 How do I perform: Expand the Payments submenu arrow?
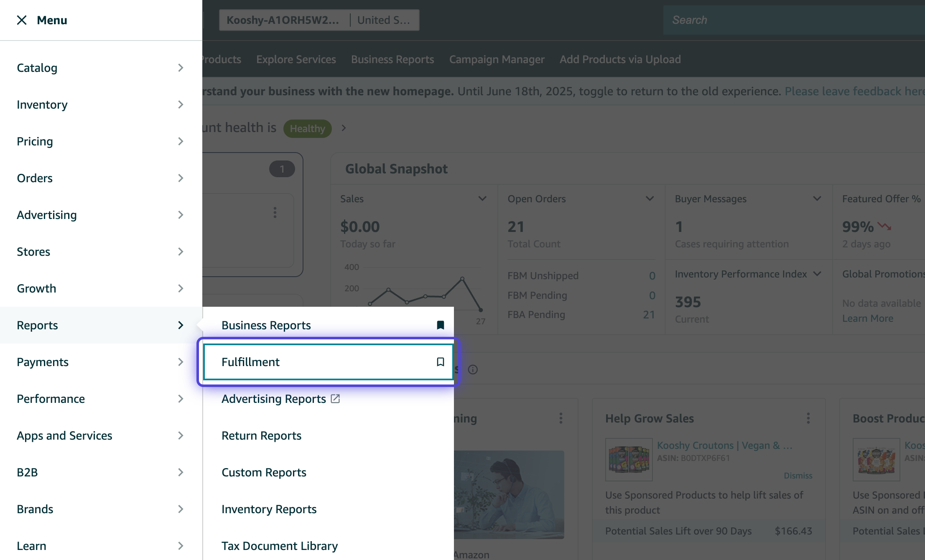click(x=181, y=362)
